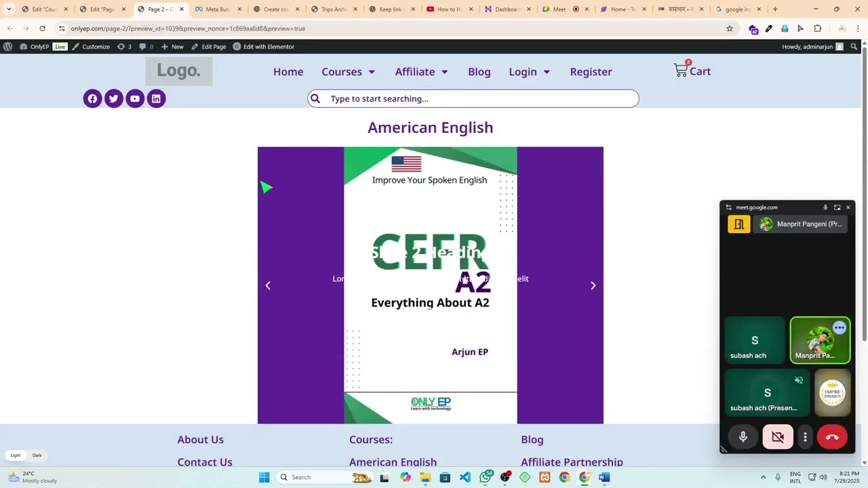This screenshot has width=868, height=488.
Task: Open the Twitter social icon
Action: [114, 99]
